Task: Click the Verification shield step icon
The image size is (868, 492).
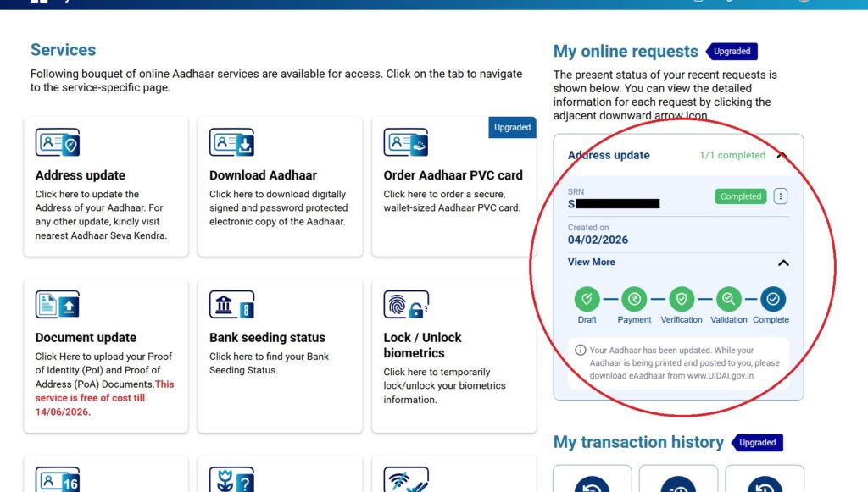Action: point(682,299)
